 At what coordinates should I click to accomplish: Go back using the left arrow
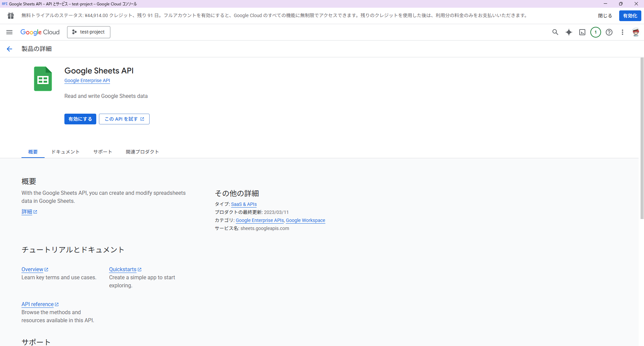(x=9, y=49)
